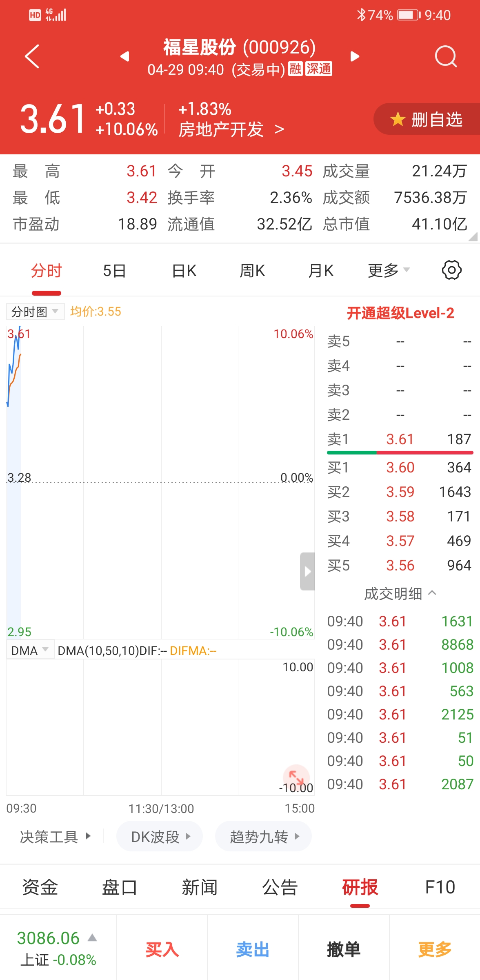
Task: Open chart settings gear icon
Action: pos(451,270)
